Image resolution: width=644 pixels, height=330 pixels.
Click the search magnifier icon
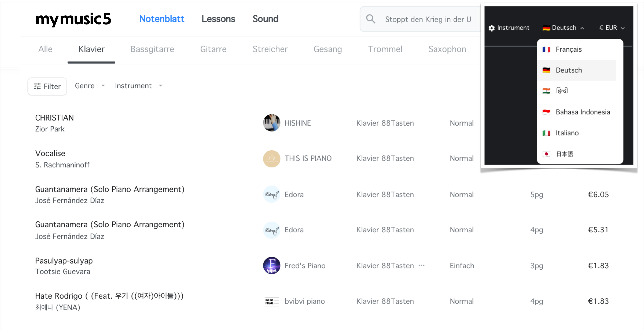pyautogui.click(x=370, y=19)
